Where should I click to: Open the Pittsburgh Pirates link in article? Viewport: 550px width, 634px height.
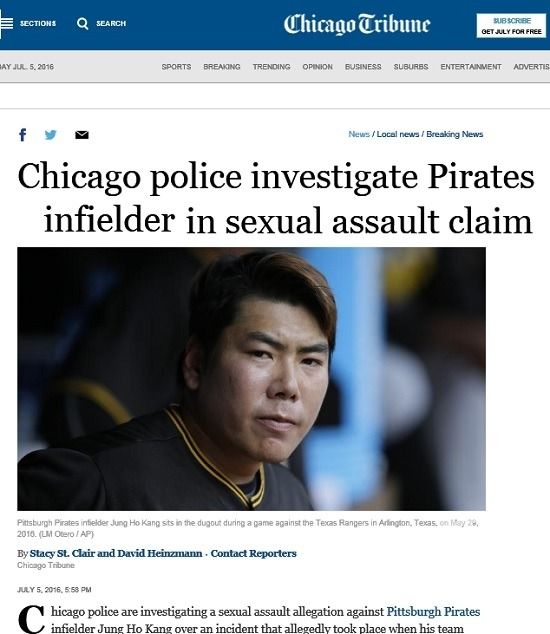433,611
